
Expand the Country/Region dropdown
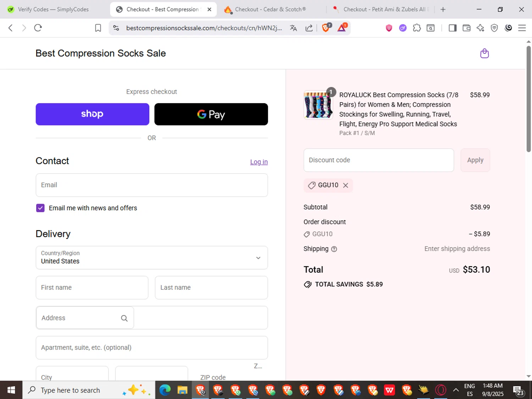[x=152, y=258]
